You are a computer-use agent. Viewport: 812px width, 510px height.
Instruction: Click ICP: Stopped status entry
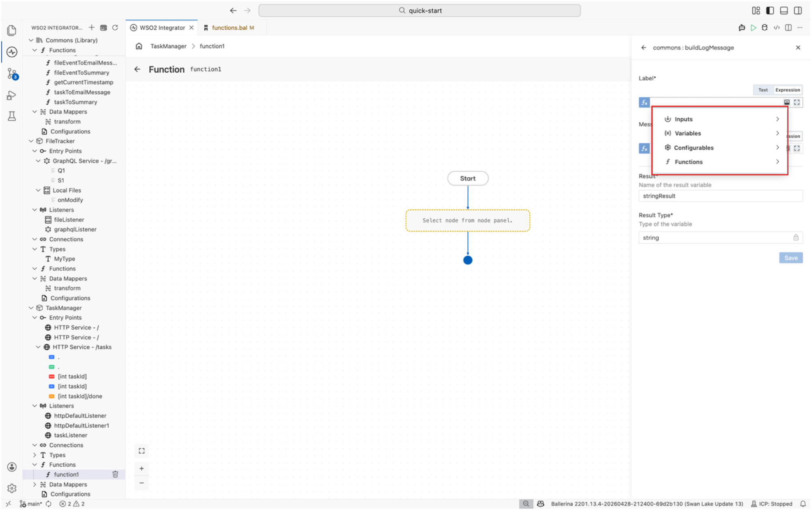pyautogui.click(x=771, y=504)
